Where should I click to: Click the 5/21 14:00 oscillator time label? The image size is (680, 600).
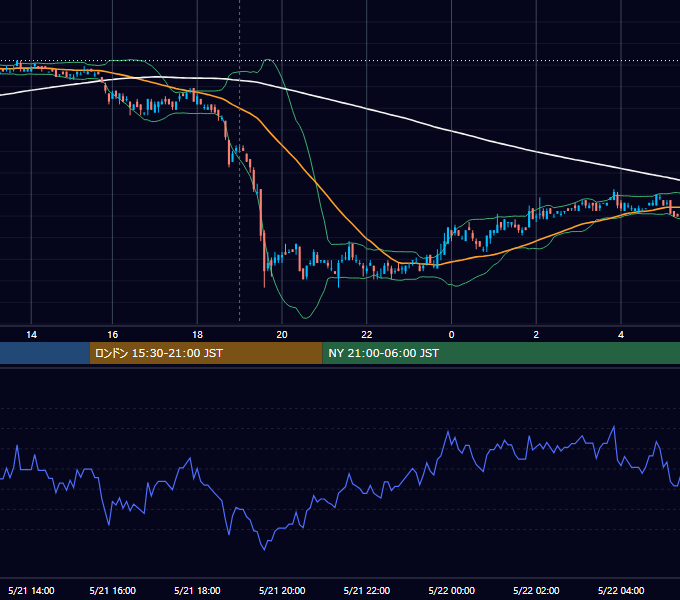(31, 590)
